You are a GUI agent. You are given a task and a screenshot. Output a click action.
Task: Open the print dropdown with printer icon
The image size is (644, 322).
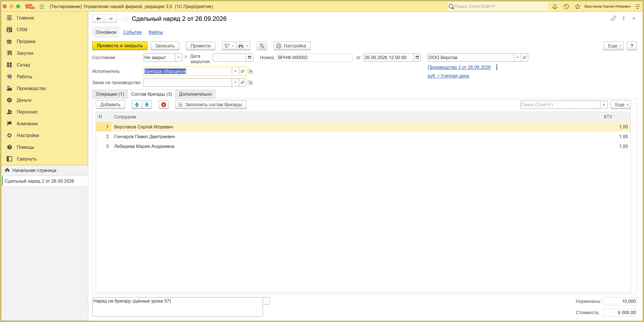point(243,46)
